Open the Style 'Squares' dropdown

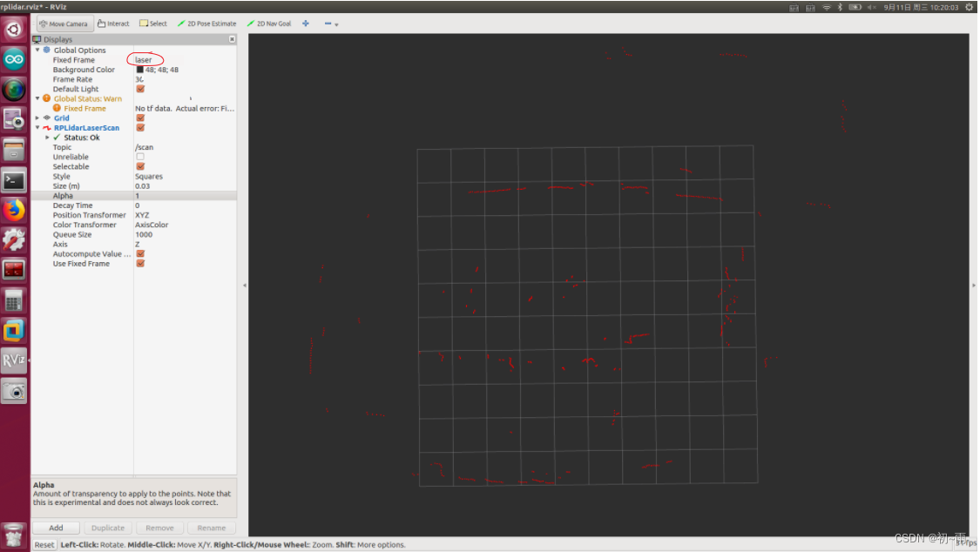coord(185,177)
